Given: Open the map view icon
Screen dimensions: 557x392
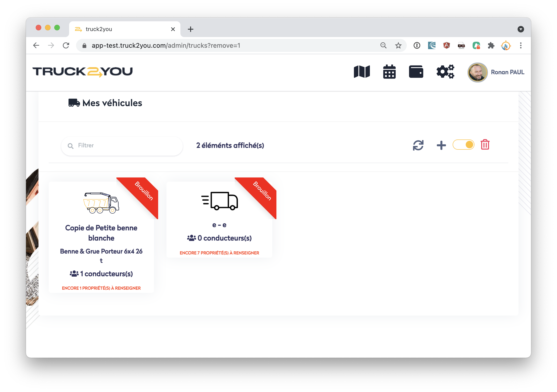Looking at the screenshot, I should (362, 72).
